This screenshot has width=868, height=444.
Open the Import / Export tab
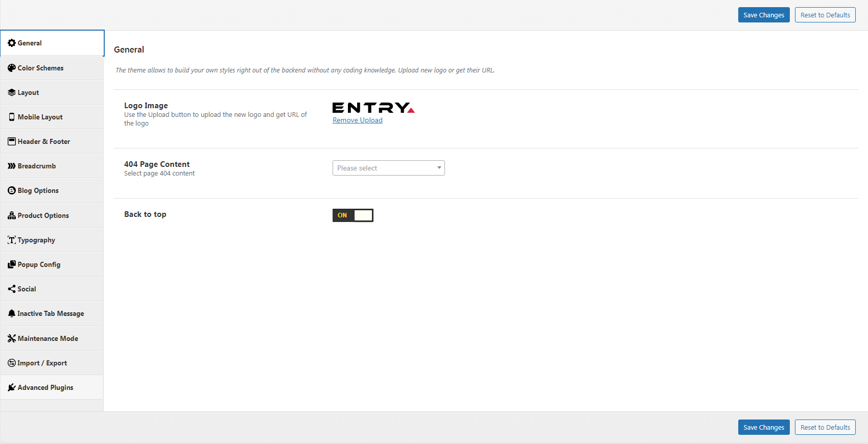(x=42, y=363)
